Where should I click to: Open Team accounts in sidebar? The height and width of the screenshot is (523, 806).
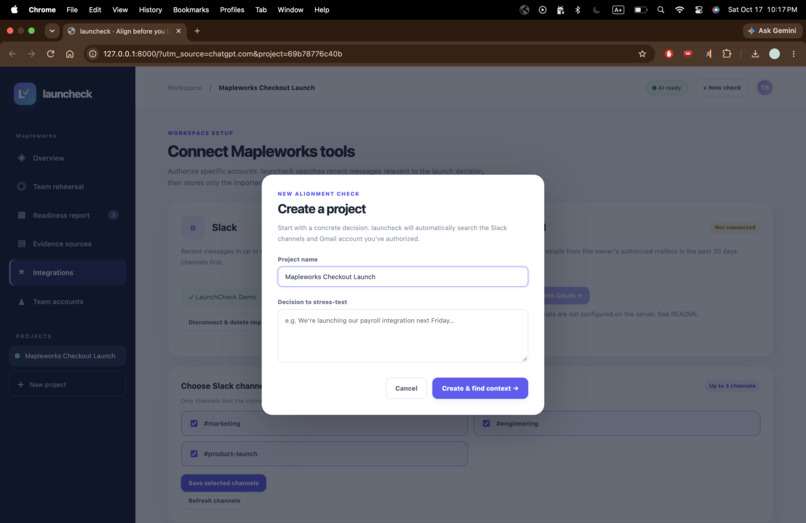tap(67, 301)
